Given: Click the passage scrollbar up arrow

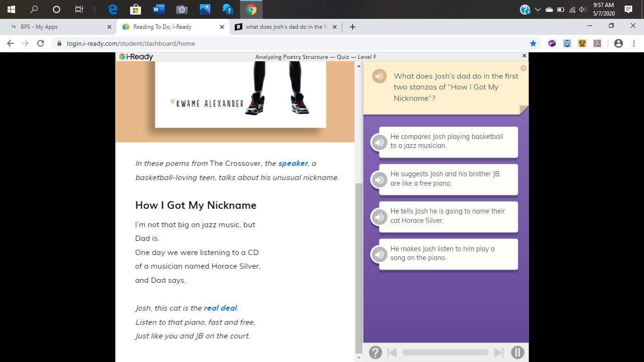Looking at the screenshot, I should click(359, 66).
